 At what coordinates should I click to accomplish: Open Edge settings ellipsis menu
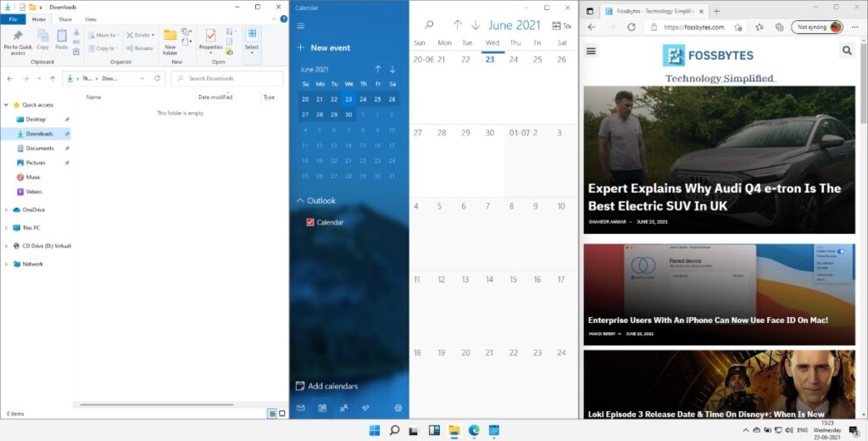tap(854, 26)
